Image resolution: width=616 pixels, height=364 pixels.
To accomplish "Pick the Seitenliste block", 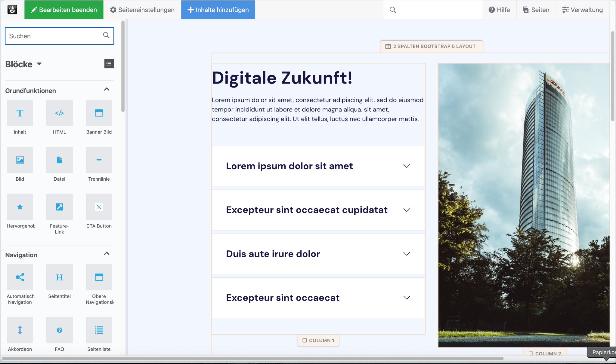I will click(x=99, y=330).
